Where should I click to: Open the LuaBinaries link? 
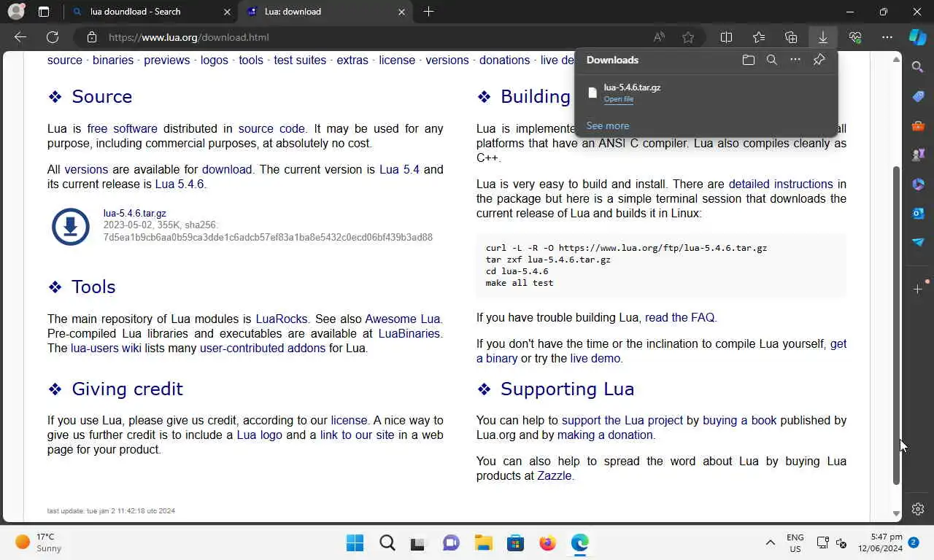[x=409, y=333]
